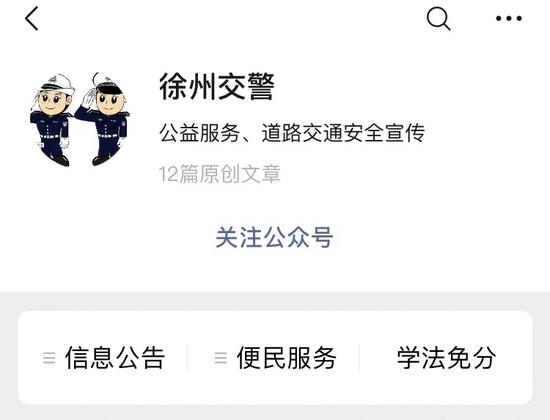Tap the 徐州交警 police cartoon avatar
Viewport: 550px width, 420px height.
79,119
